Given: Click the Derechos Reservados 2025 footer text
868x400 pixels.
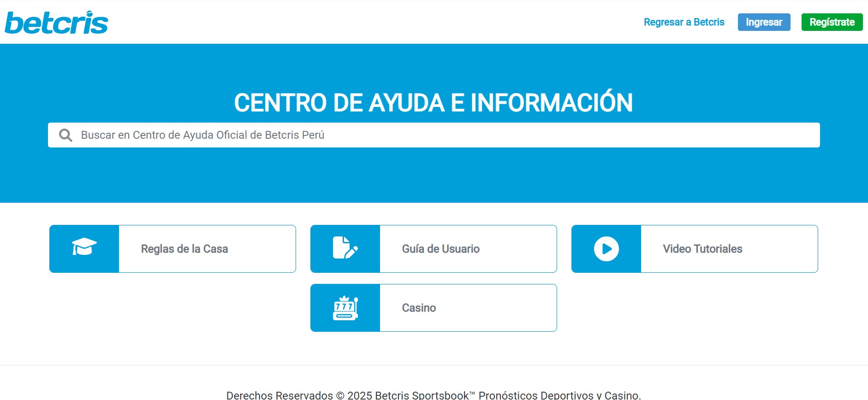Looking at the screenshot, I should (x=434, y=395).
